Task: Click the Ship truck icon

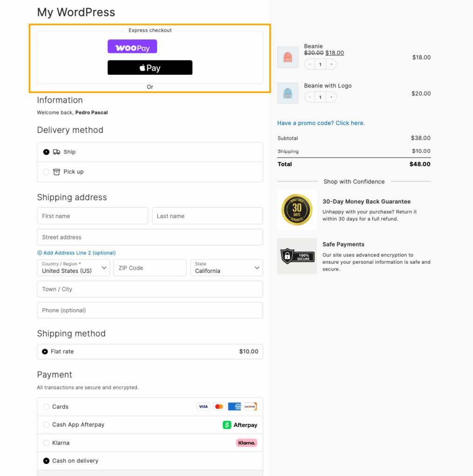Action: pos(56,152)
